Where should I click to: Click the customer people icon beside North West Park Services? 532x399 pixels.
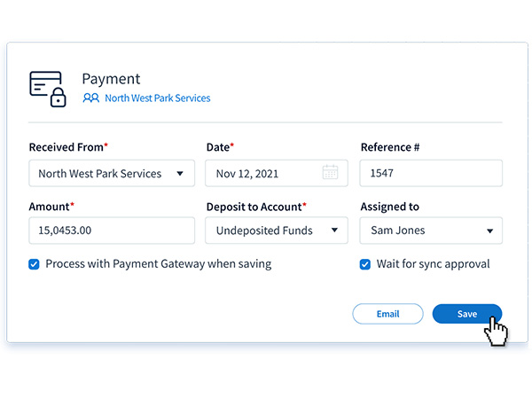pos(91,98)
